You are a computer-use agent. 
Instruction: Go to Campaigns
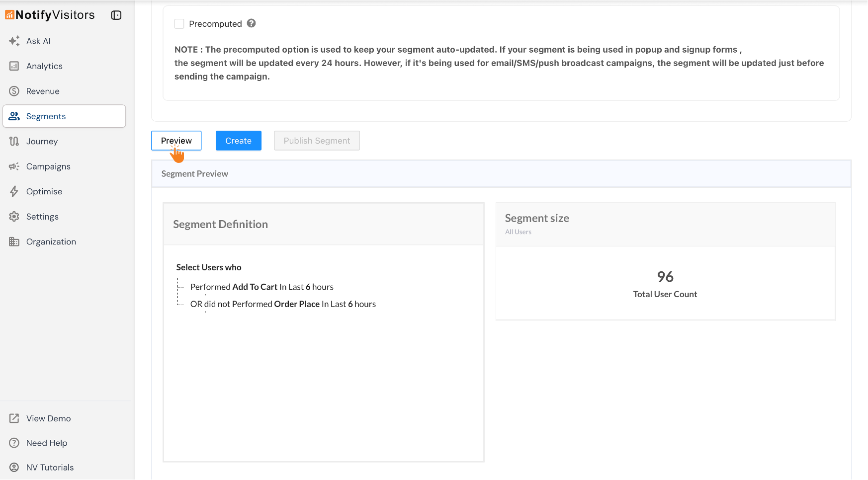48,166
